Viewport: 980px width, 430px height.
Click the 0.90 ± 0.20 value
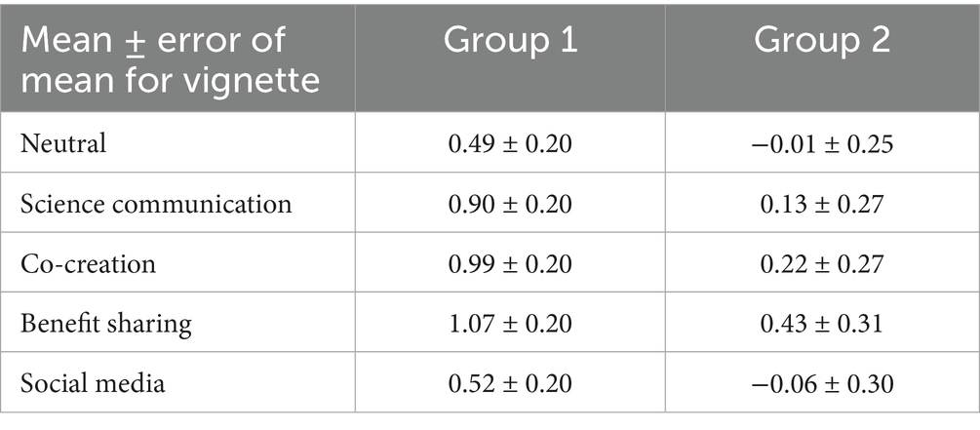click(509, 204)
